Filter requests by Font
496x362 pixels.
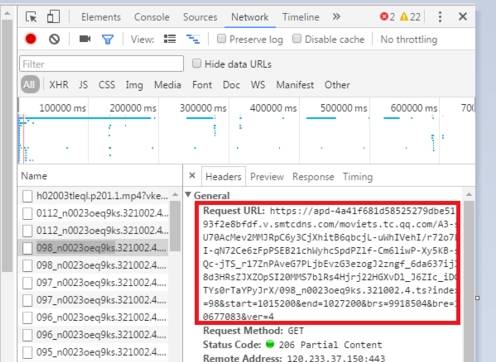(202, 85)
